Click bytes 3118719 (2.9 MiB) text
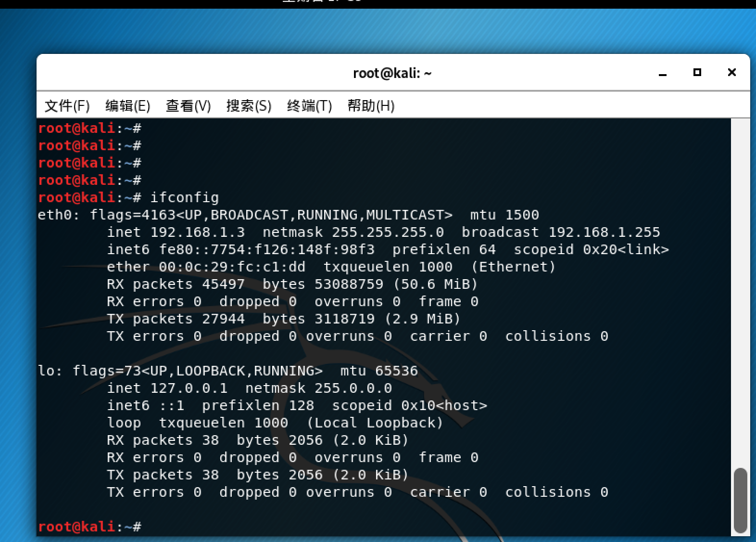The width and height of the screenshot is (756, 542). coord(362,319)
